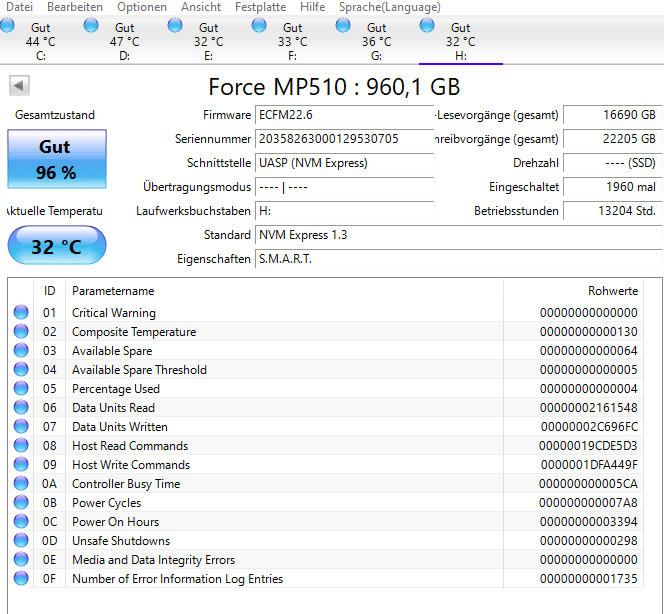Select the Power On Hours parameter name
The image size is (664, 614).
pyautogui.click(x=116, y=522)
